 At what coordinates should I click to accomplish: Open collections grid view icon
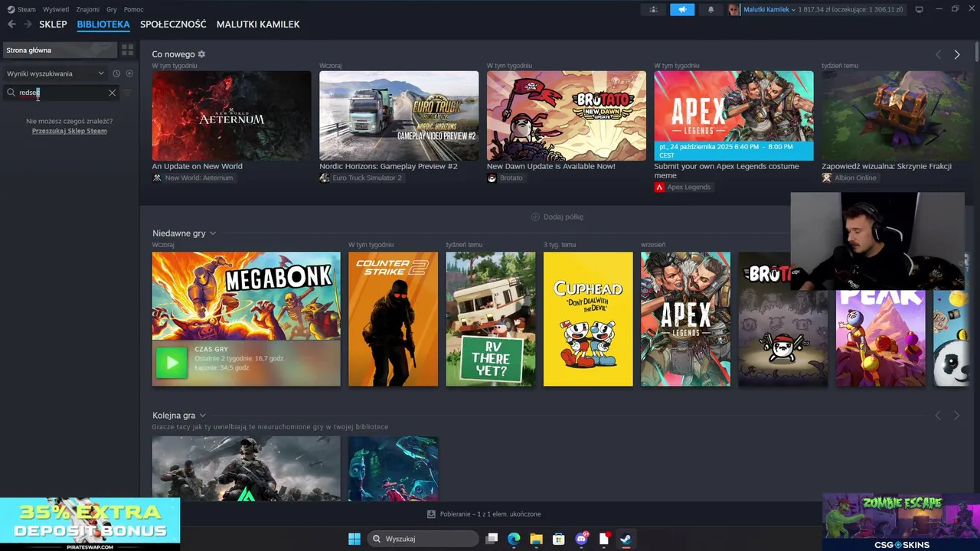click(128, 50)
